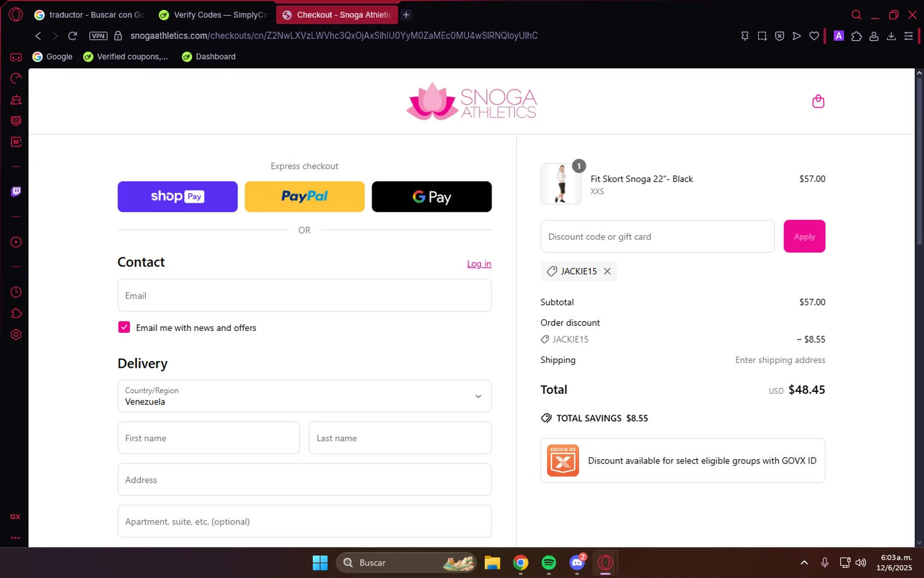Image resolution: width=924 pixels, height=578 pixels.
Task: Open File Explorer from the taskbar
Action: pyautogui.click(x=492, y=563)
